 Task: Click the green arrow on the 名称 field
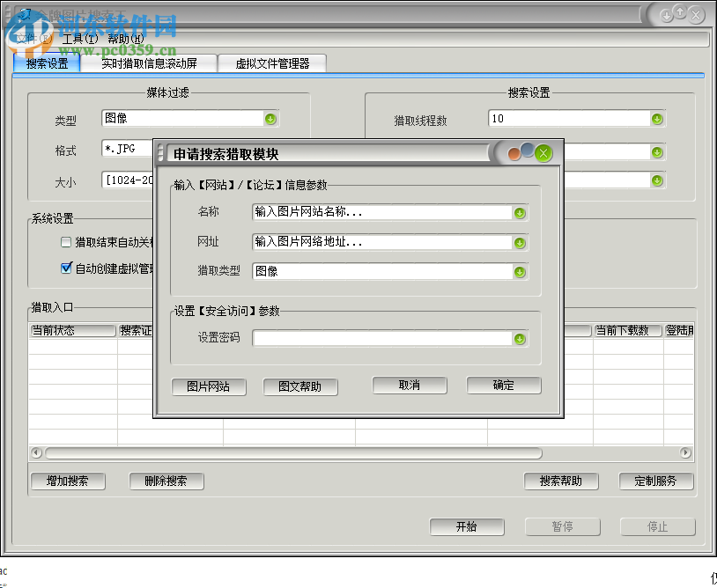coord(519,212)
